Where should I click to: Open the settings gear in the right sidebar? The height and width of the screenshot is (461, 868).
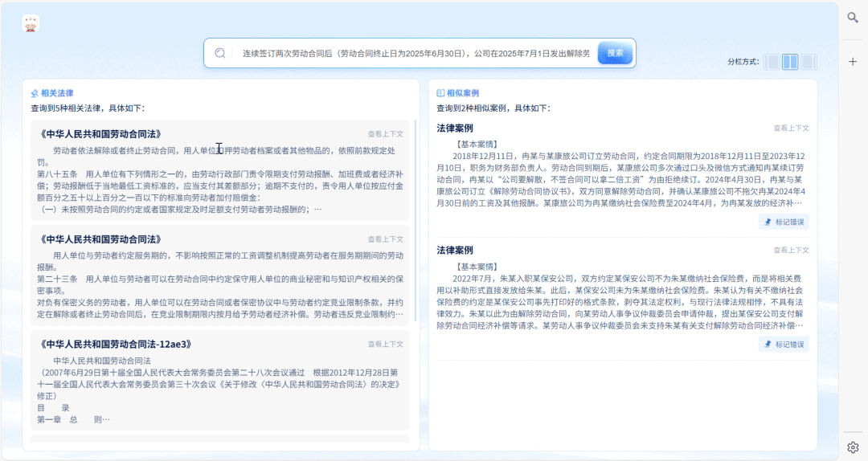(x=853, y=447)
